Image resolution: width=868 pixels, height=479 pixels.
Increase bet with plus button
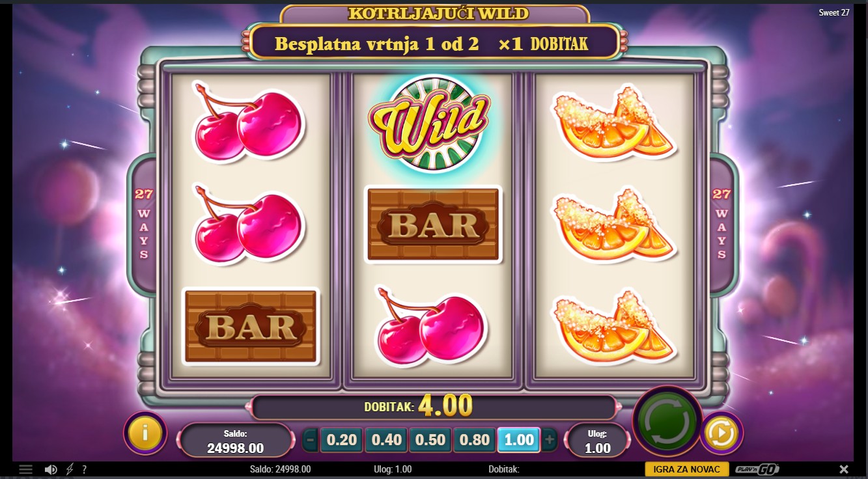[x=550, y=440]
